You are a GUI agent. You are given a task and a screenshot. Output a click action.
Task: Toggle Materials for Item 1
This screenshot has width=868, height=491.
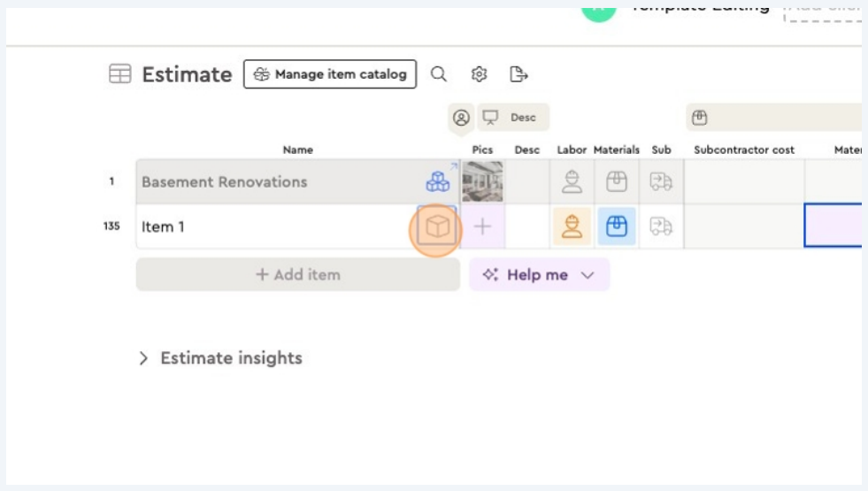point(616,227)
